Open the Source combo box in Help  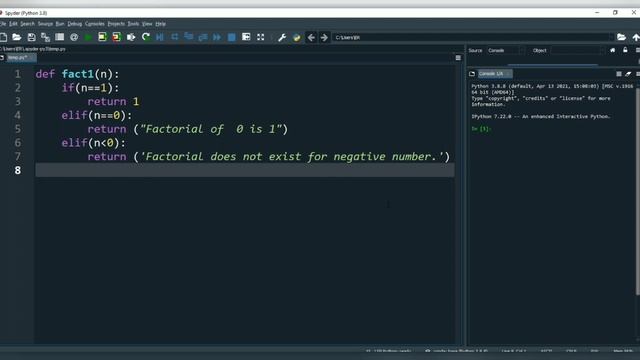pyautogui.click(x=506, y=50)
